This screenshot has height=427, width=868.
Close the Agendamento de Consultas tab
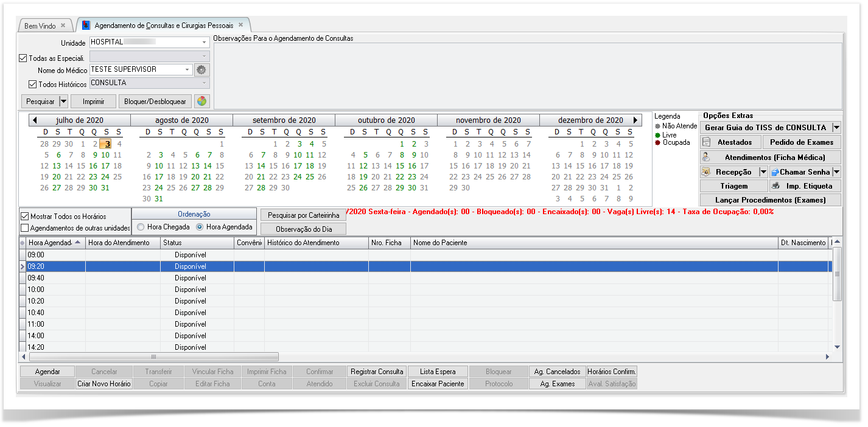[x=241, y=26]
